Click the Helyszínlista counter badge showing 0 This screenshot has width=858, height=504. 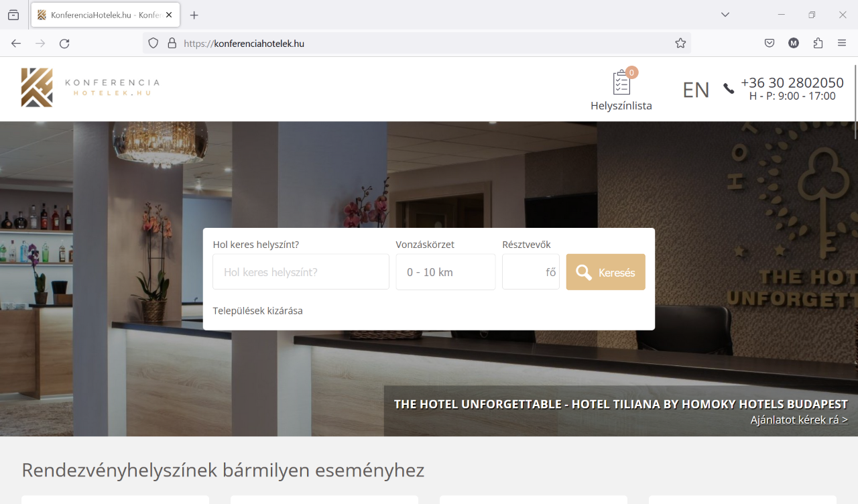pos(631,72)
